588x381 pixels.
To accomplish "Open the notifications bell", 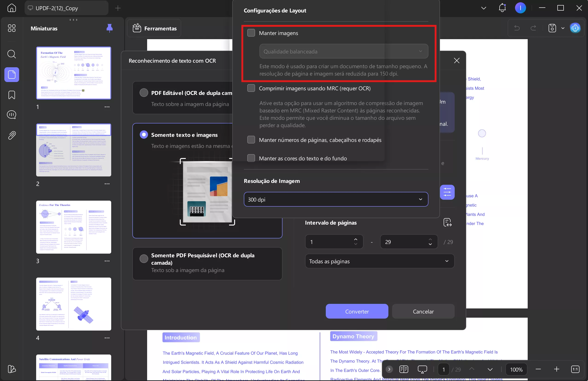I will pyautogui.click(x=502, y=8).
